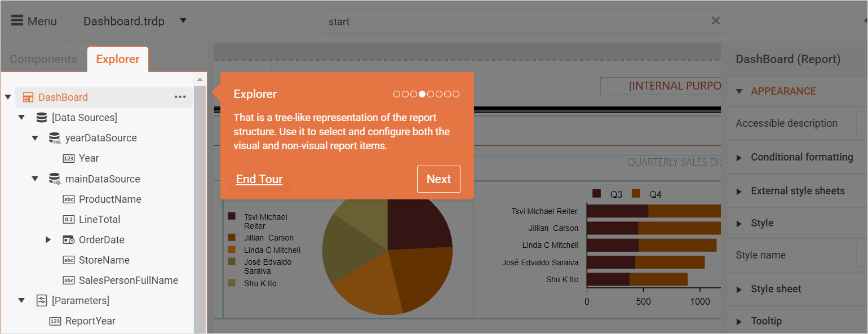Image resolution: width=868 pixels, height=334 pixels.
Task: Click the OrderDate date-time icon
Action: 69,240
